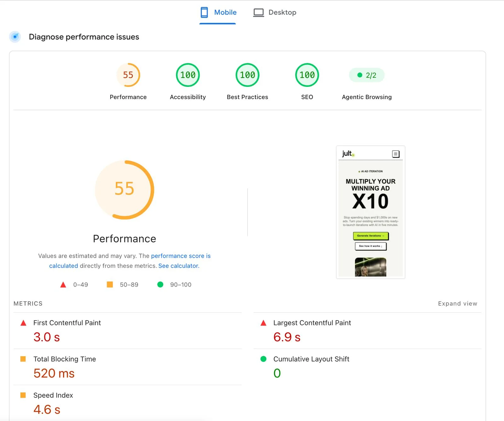Expand the Largest Contentful Paint metric

pos(367,331)
